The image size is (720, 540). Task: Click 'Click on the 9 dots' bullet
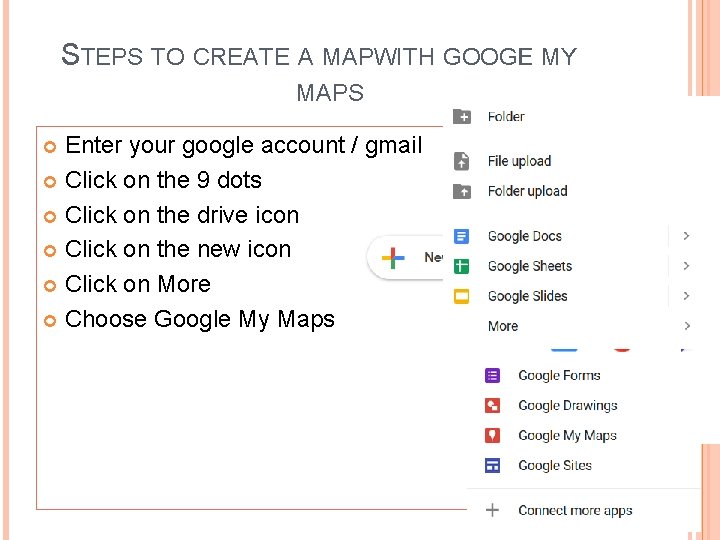pyautogui.click(x=163, y=180)
